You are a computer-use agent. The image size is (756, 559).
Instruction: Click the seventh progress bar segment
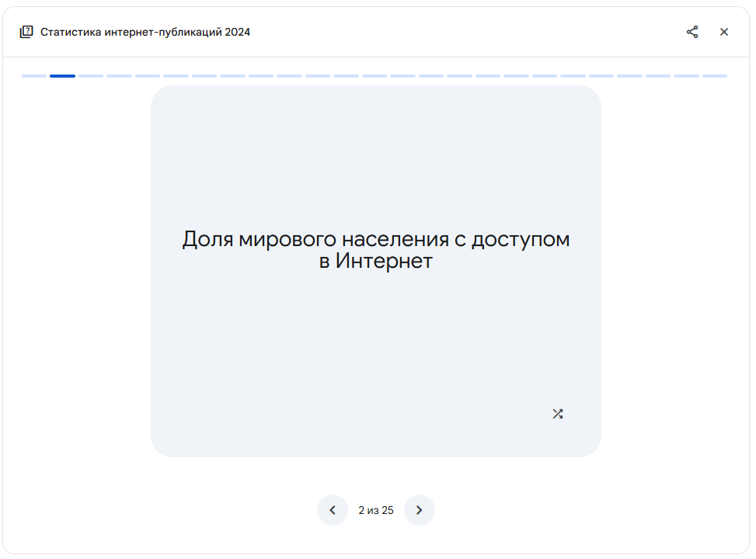[204, 76]
